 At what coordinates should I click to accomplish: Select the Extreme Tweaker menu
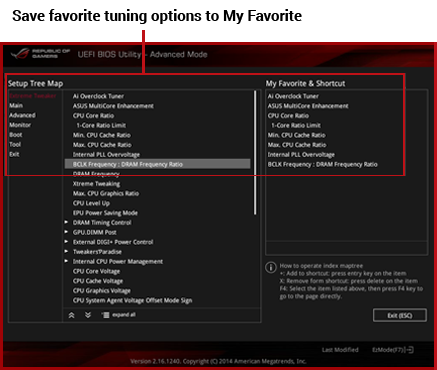click(x=33, y=96)
